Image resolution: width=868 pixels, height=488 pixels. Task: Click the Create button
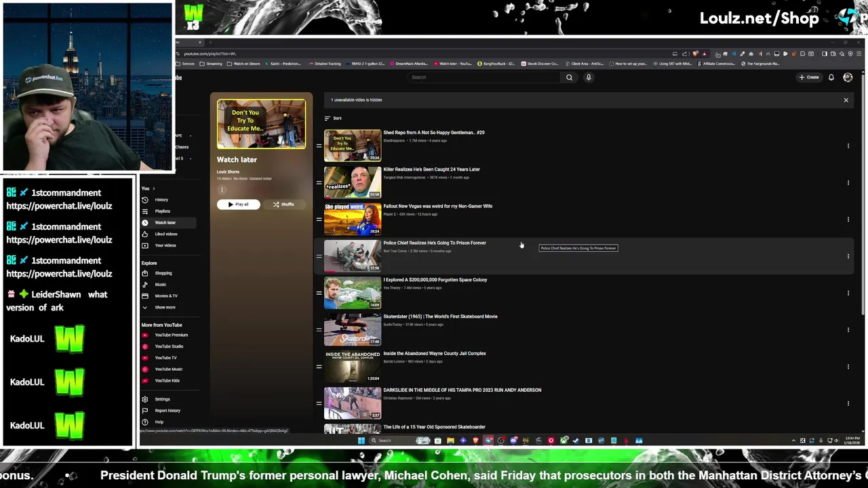coord(809,77)
